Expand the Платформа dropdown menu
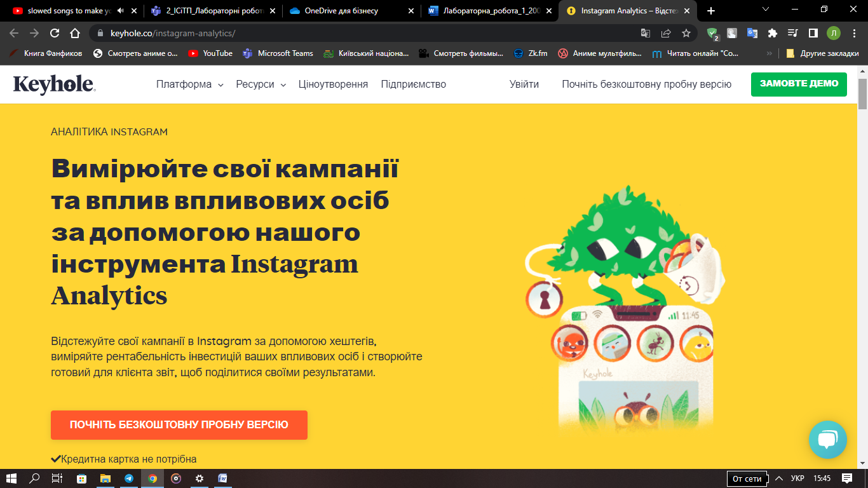This screenshot has width=868, height=488. tap(190, 85)
